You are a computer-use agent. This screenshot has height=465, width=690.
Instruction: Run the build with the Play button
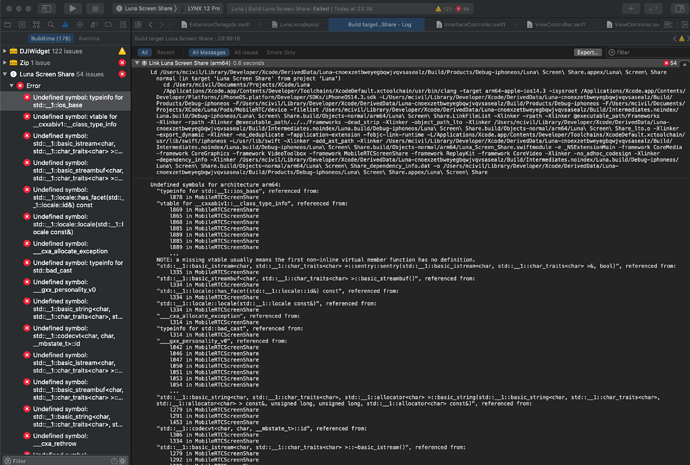tap(73, 8)
